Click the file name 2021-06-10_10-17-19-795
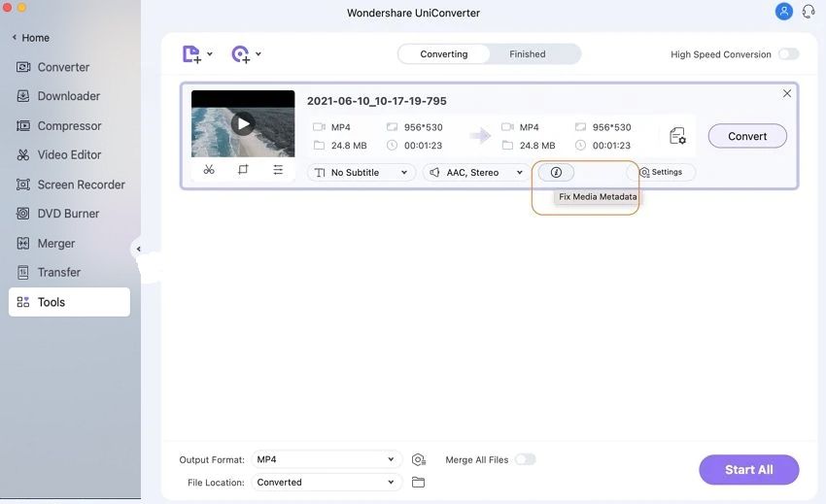 (377, 101)
